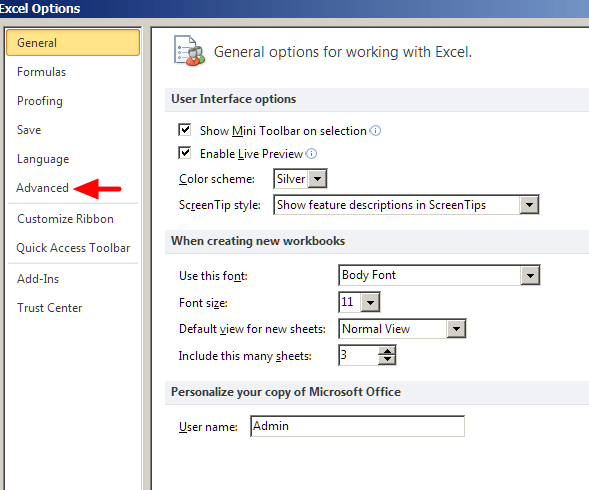Toggle Show Mini Toolbar on selection checkbox
589x490 pixels.
coord(184,130)
